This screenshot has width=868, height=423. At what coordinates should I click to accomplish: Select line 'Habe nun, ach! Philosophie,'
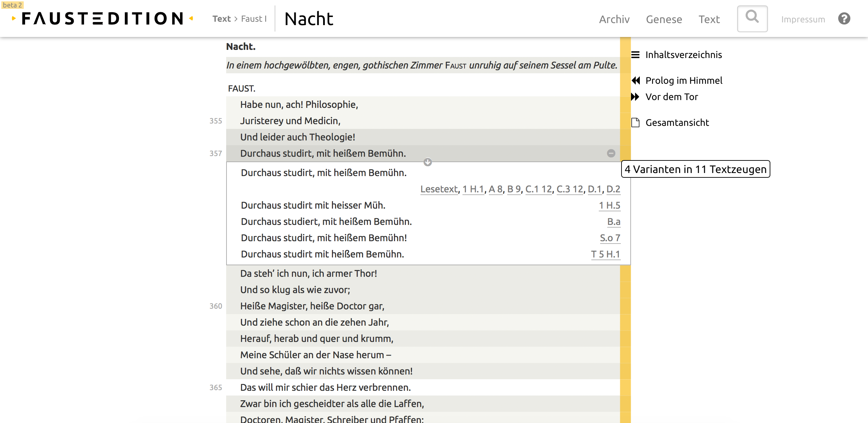point(423,104)
